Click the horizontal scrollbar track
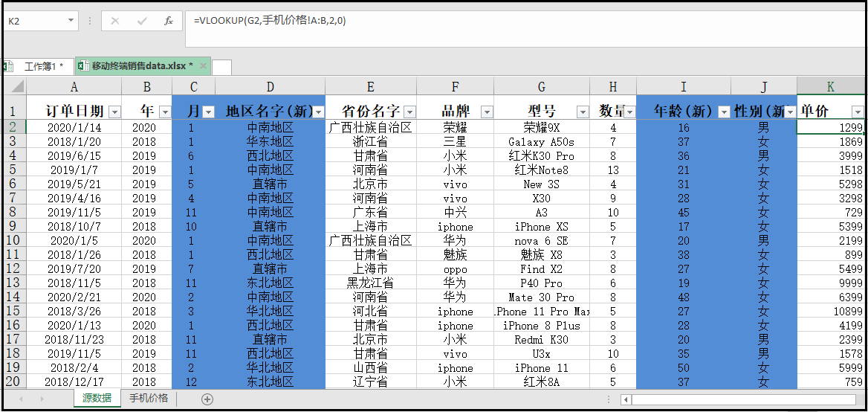The height and width of the screenshot is (412, 868). click(x=743, y=399)
